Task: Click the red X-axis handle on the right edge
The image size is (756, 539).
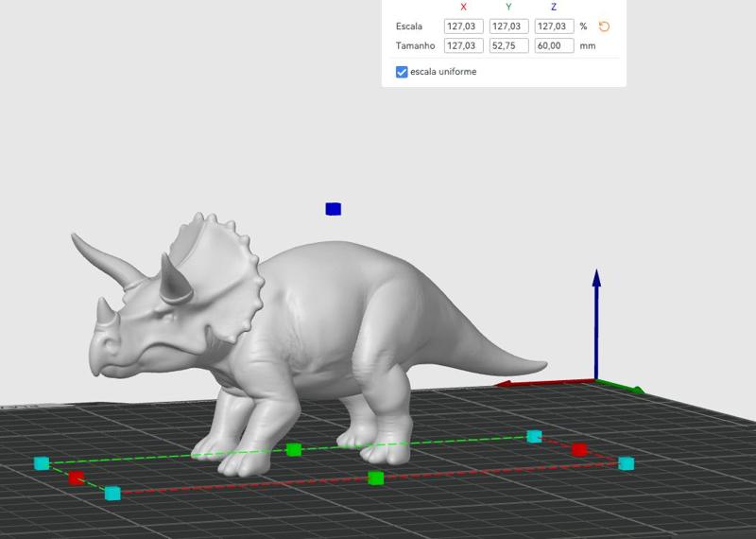Action: tap(579, 450)
